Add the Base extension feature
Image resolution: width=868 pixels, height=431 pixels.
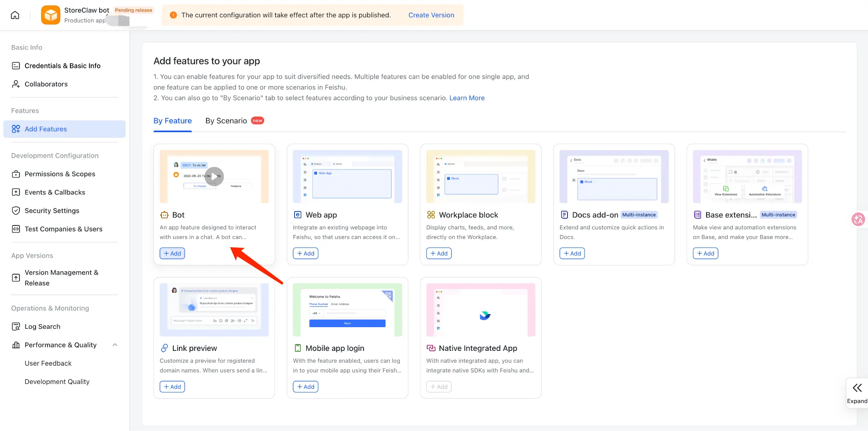coord(706,253)
